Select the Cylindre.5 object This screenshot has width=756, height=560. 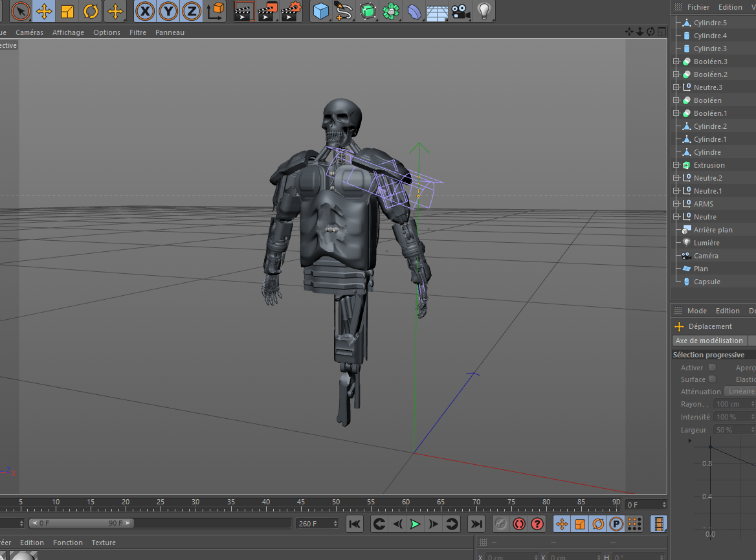(x=709, y=23)
